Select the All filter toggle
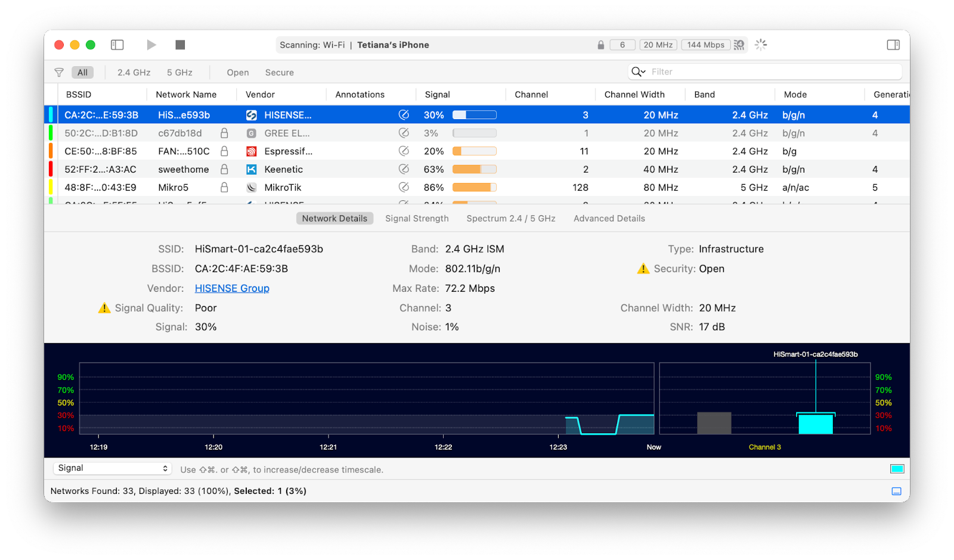 coord(82,73)
